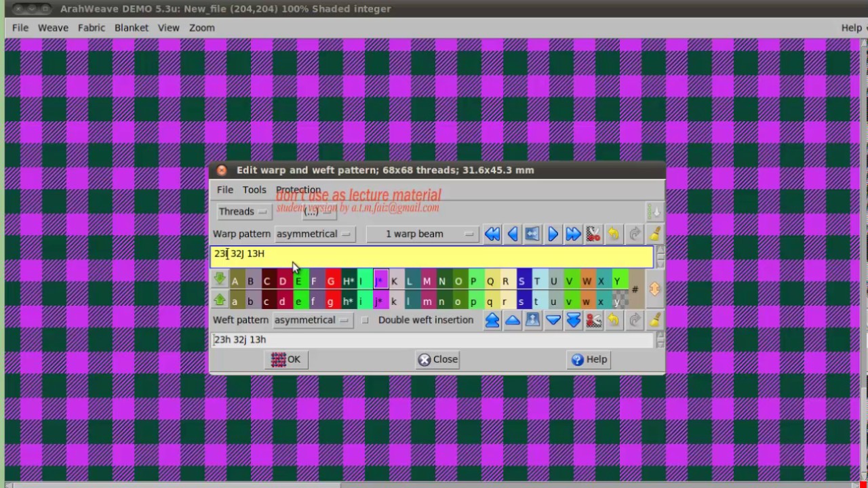Image resolution: width=868 pixels, height=488 pixels.
Task: Open the Blanket menu
Action: [132, 28]
